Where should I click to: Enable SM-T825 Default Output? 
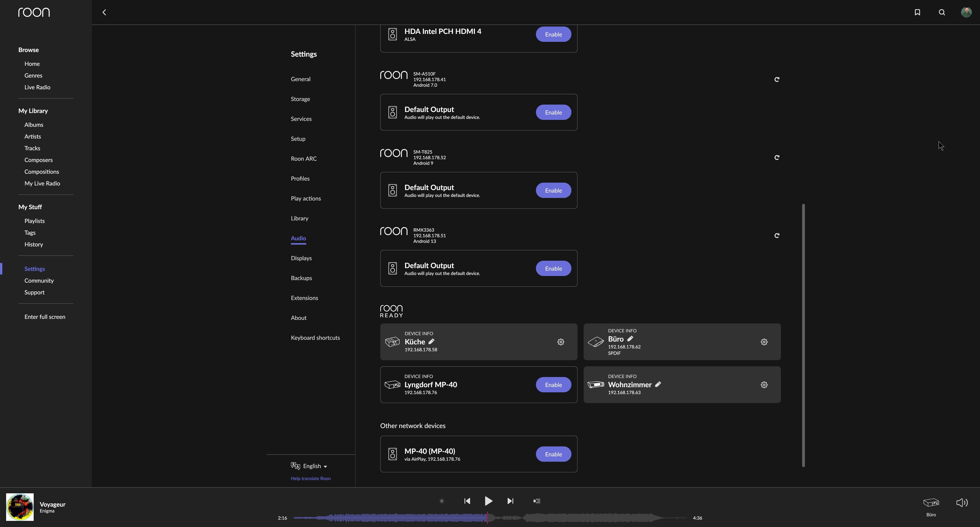coord(554,191)
